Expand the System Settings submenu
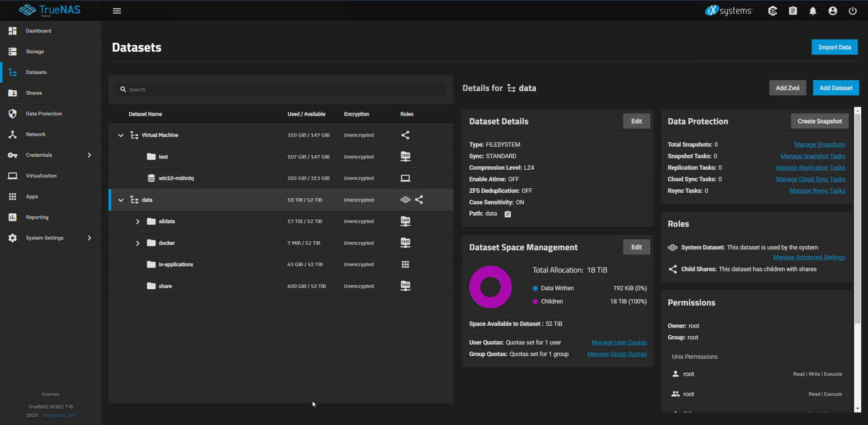Viewport: 868px width, 425px height. point(90,238)
